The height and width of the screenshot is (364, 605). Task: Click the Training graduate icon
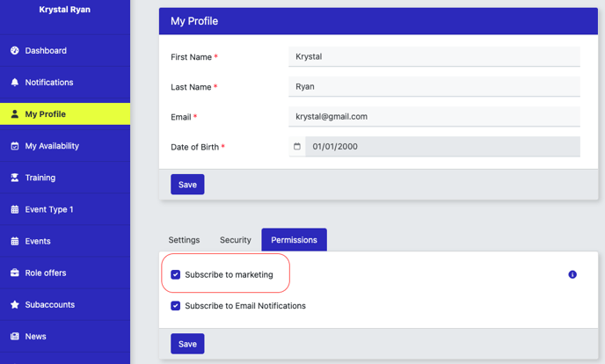pos(15,178)
